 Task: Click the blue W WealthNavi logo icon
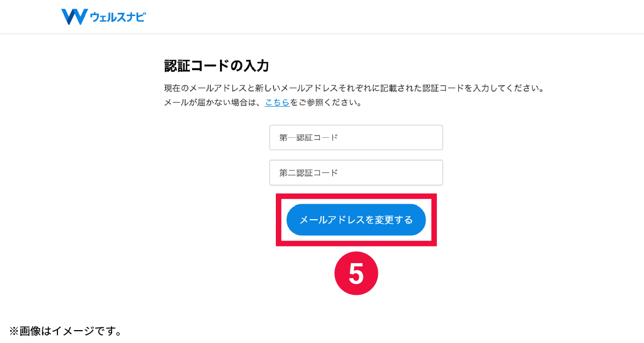(74, 17)
